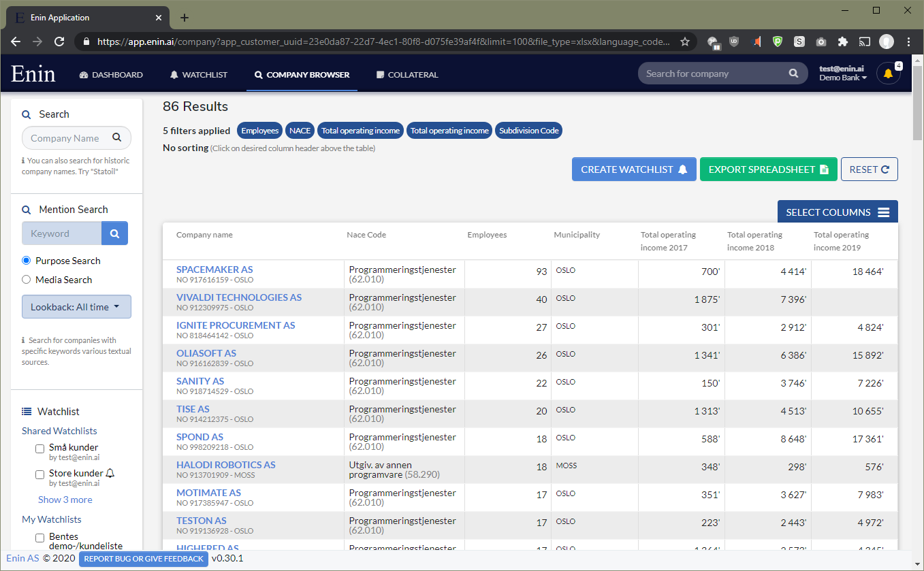Open the HALODI ROBOTICS AS link
Viewport: 924px width, 571px height.
click(x=226, y=465)
